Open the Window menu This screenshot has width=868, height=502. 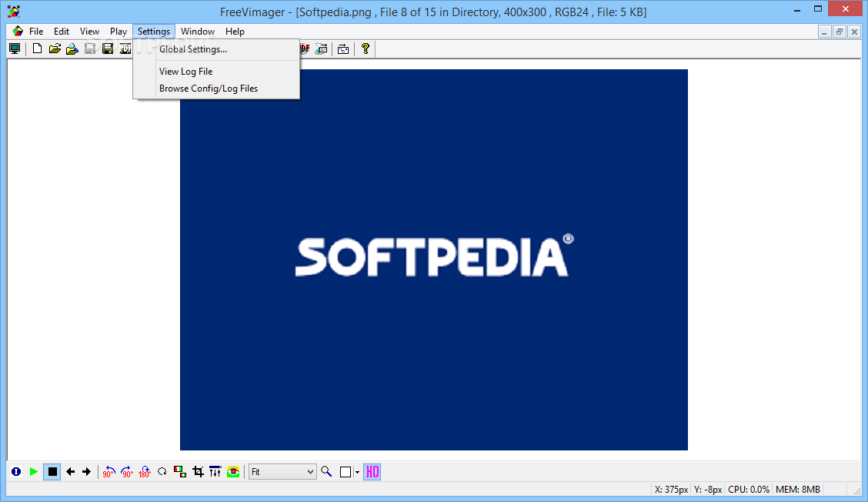[198, 32]
